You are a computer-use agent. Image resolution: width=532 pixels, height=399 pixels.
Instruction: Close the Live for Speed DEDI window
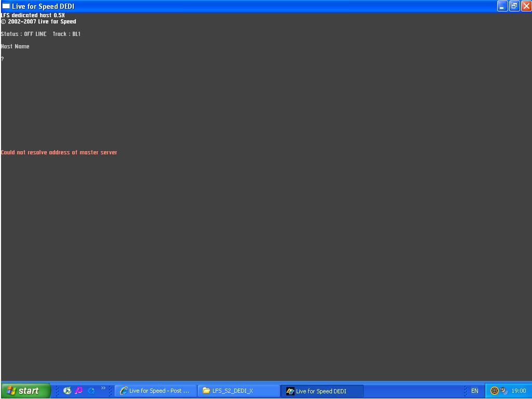coord(526,6)
